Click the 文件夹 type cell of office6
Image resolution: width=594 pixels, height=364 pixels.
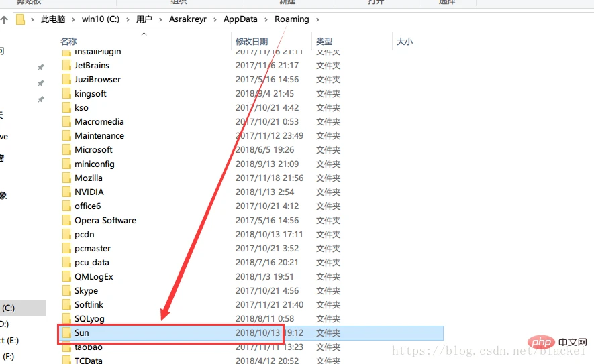[x=328, y=206]
